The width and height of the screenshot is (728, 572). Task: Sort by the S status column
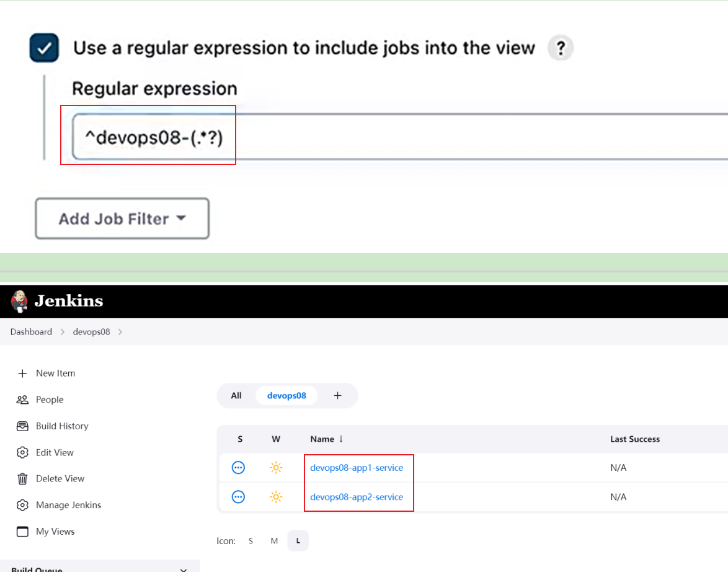tap(240, 439)
